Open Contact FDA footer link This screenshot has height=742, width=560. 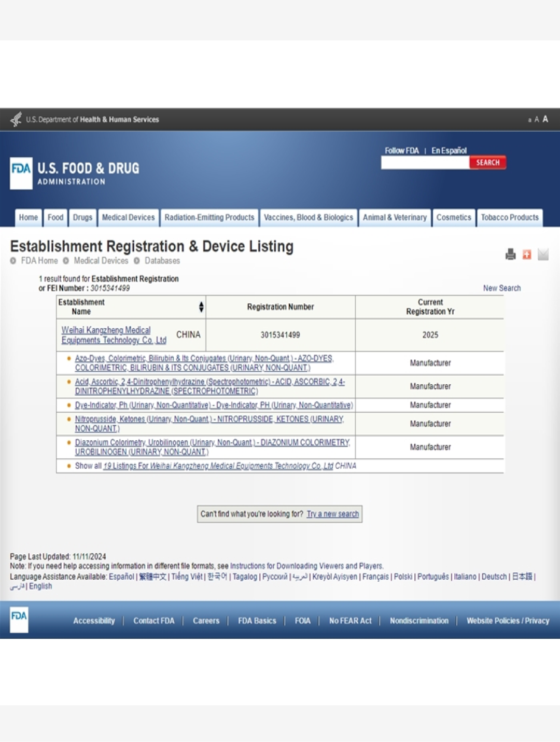click(x=154, y=621)
